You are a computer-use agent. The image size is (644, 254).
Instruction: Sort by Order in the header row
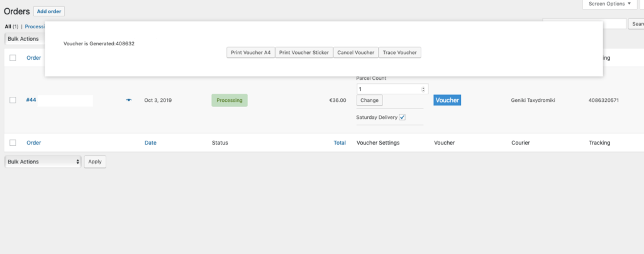coord(34,58)
